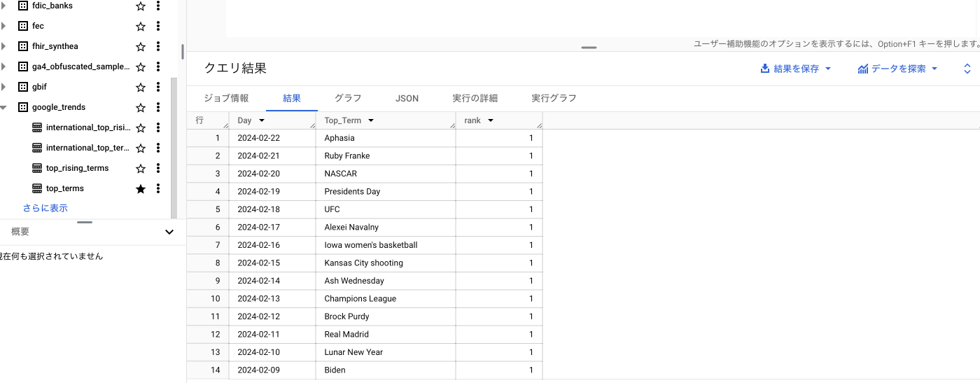
Task: Expand the fec dataset tree
Action: [3, 26]
